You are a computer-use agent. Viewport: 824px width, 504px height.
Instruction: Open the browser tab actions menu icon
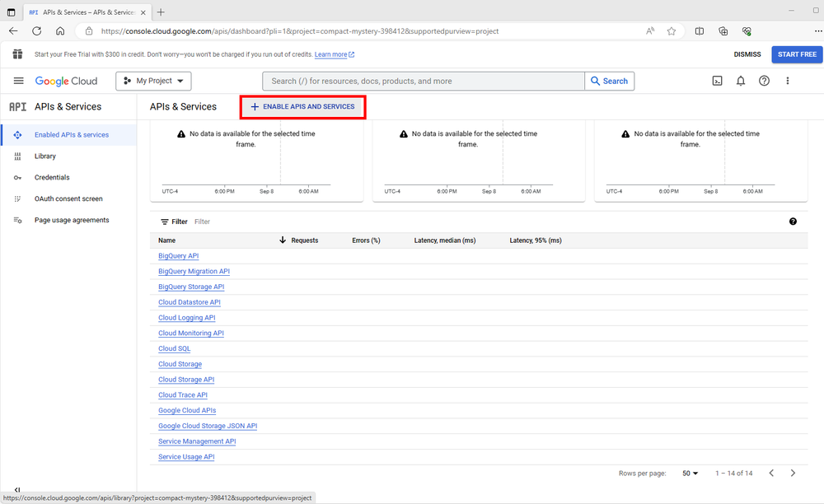click(x=11, y=12)
